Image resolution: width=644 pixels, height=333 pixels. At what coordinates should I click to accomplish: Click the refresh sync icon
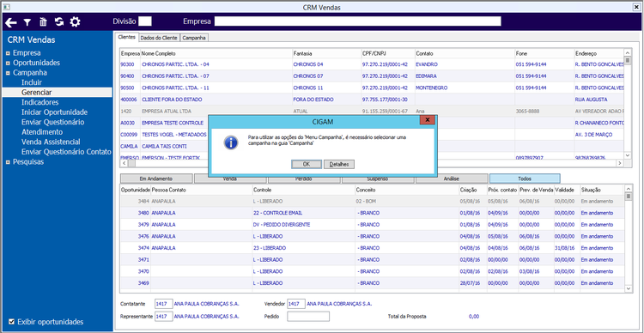click(x=59, y=21)
